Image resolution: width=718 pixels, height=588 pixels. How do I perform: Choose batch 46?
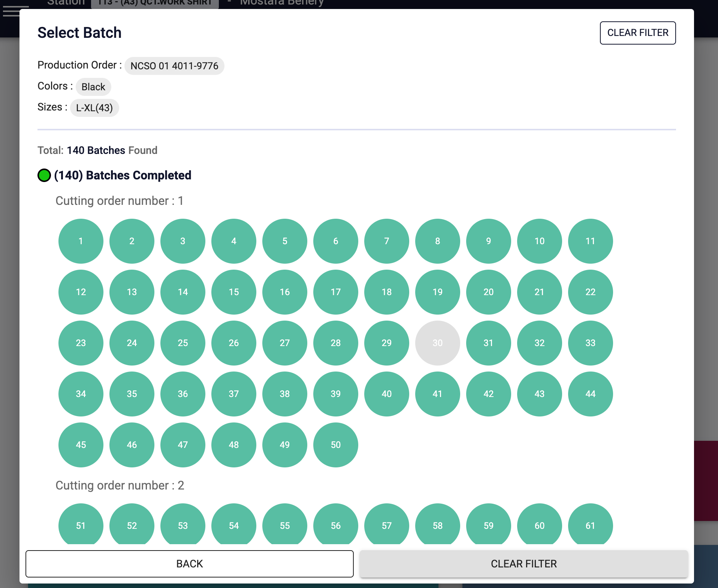pos(132,445)
